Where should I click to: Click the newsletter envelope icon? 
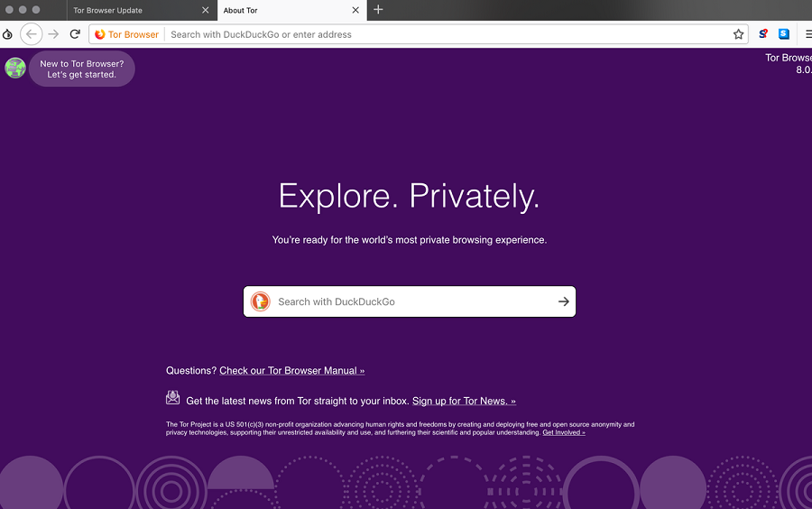(x=172, y=398)
